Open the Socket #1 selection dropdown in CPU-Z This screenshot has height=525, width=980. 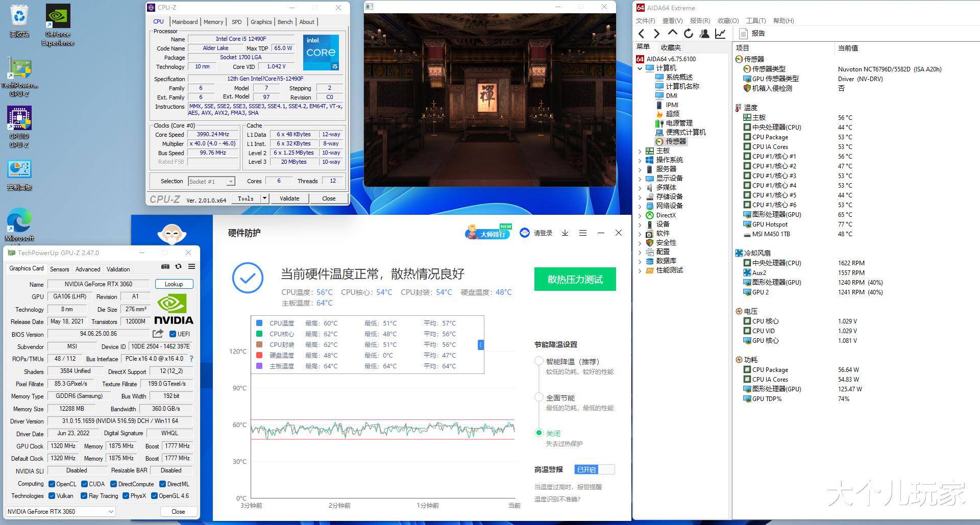(x=231, y=181)
